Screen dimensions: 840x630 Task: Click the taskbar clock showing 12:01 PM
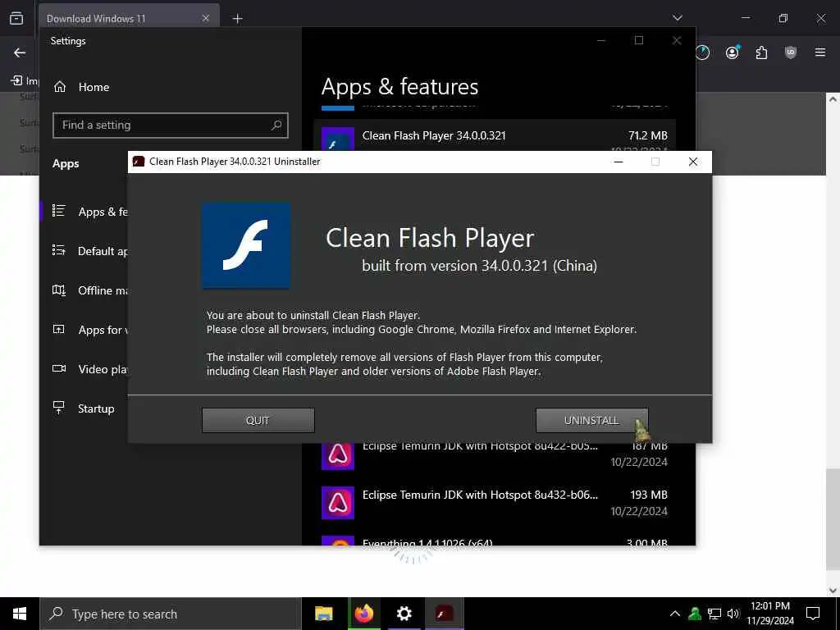[770, 614]
